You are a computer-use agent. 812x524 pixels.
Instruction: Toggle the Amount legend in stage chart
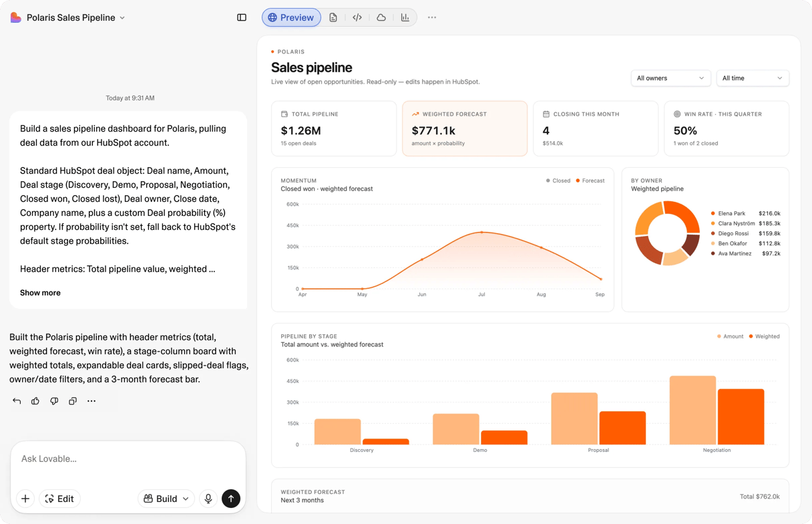731,336
